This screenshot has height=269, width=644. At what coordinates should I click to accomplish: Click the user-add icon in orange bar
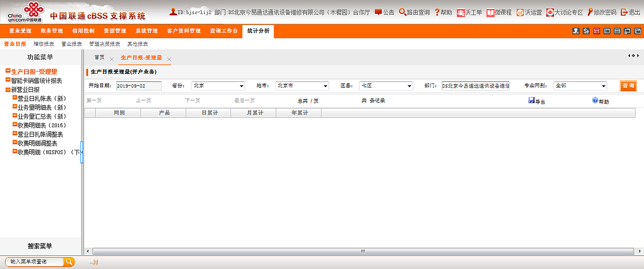point(576,31)
